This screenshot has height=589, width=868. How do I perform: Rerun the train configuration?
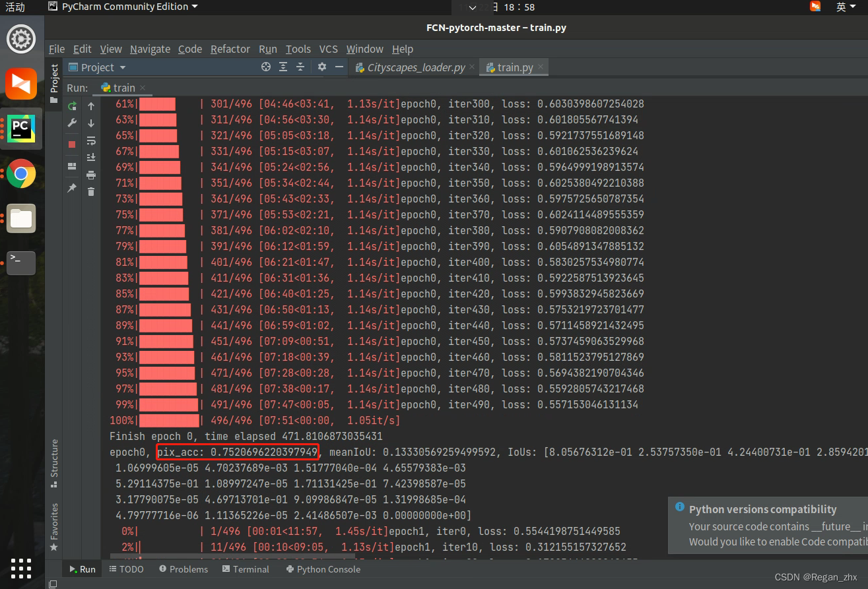(73, 106)
